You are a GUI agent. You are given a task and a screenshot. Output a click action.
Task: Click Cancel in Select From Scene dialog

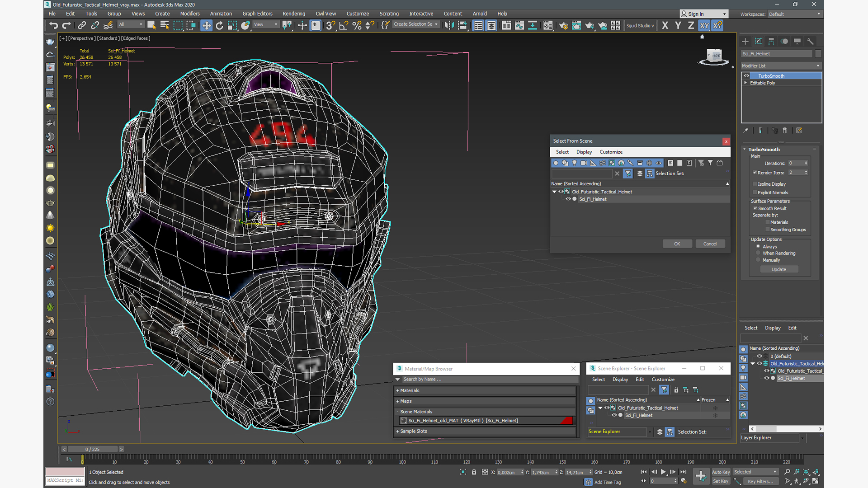tap(710, 244)
